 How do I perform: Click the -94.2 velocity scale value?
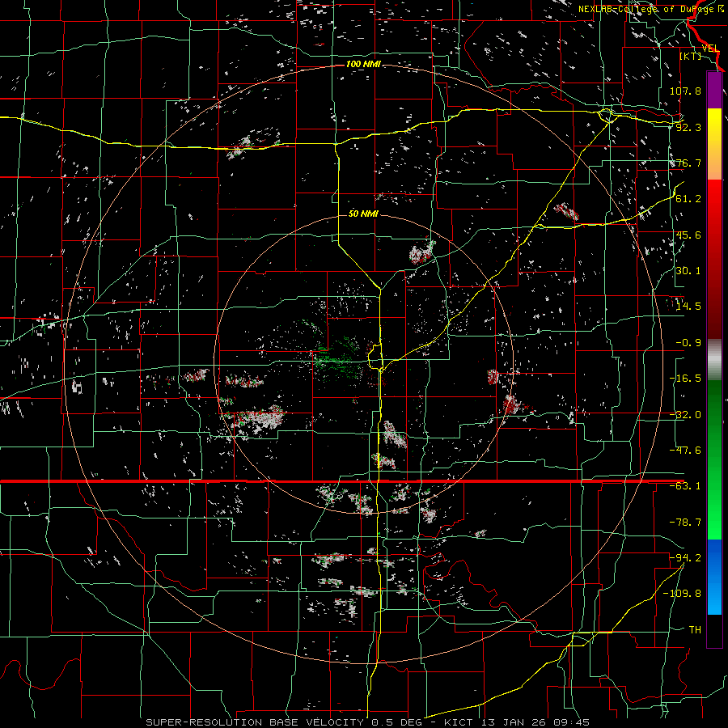pos(685,557)
